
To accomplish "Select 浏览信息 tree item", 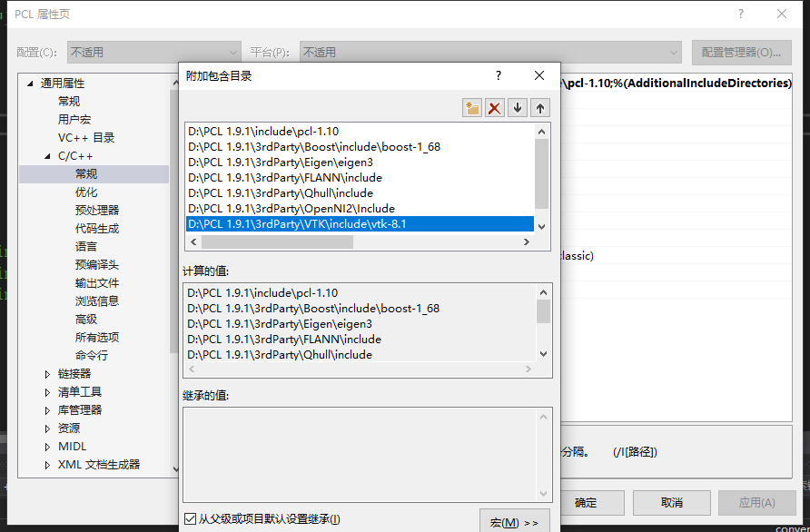I will point(97,301).
